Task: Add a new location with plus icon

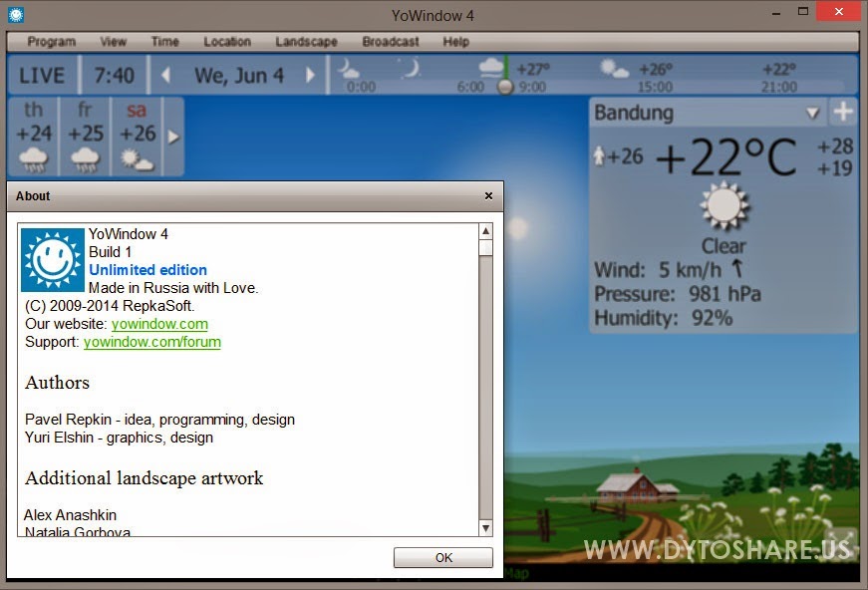Action: [843, 112]
